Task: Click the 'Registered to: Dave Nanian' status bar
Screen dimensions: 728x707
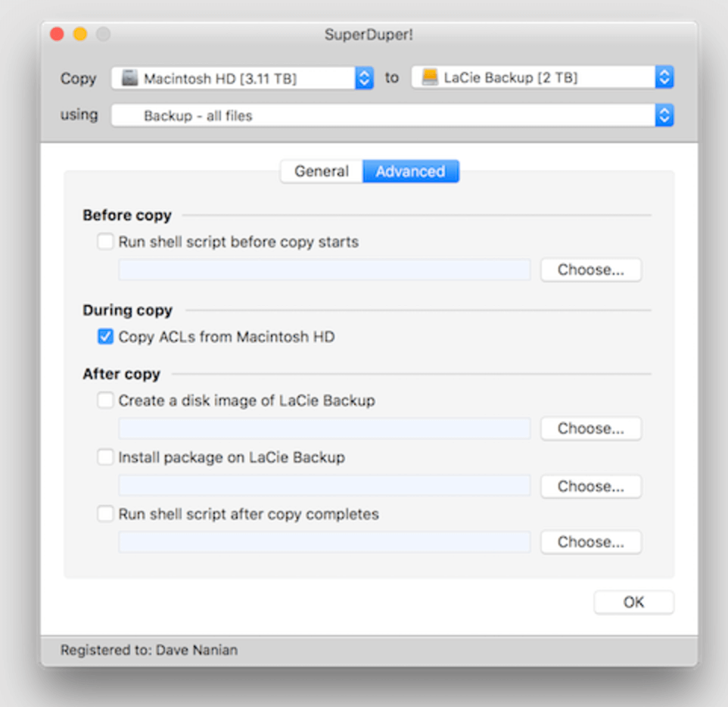Action: click(148, 649)
